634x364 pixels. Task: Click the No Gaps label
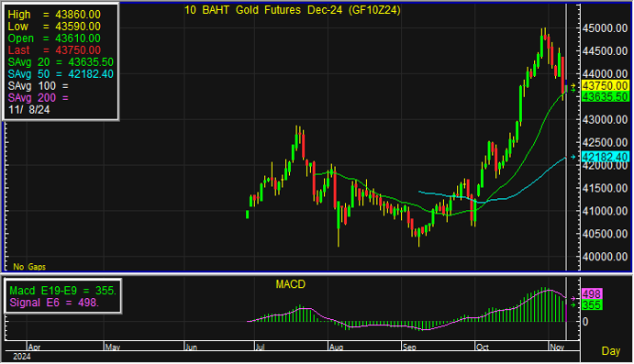pyautogui.click(x=29, y=267)
